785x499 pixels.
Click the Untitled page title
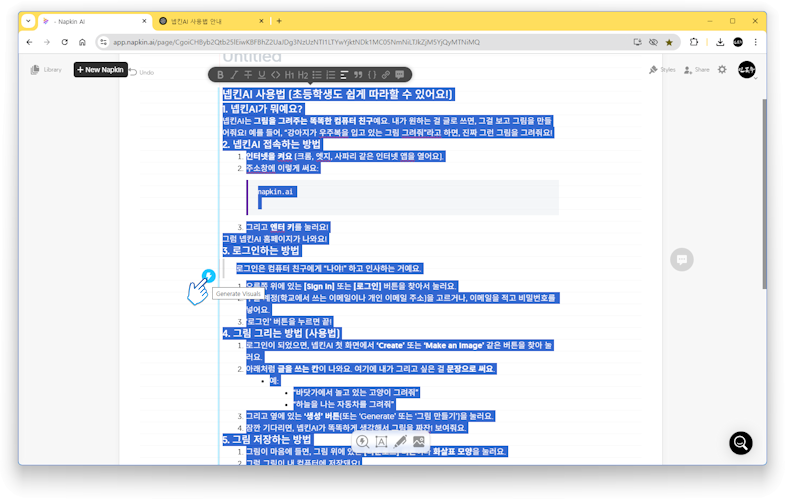(x=252, y=57)
